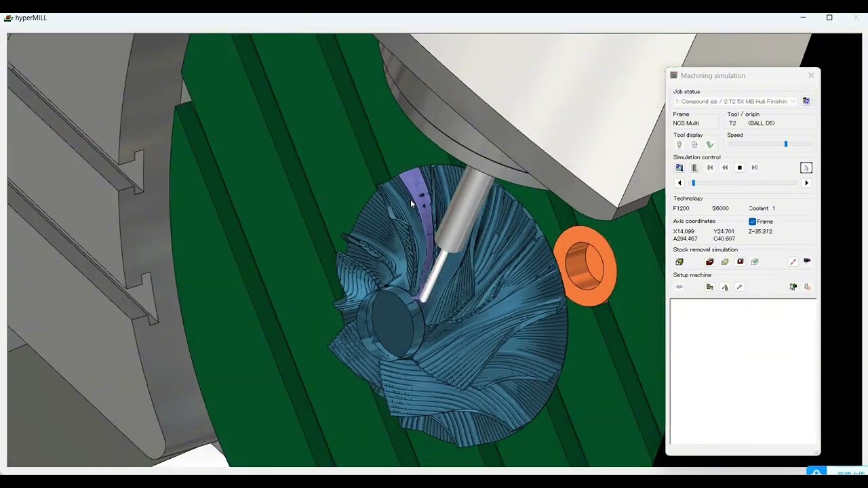Click the X14.099 axis coordinate
Screen dimensions: 868x488
point(684,232)
